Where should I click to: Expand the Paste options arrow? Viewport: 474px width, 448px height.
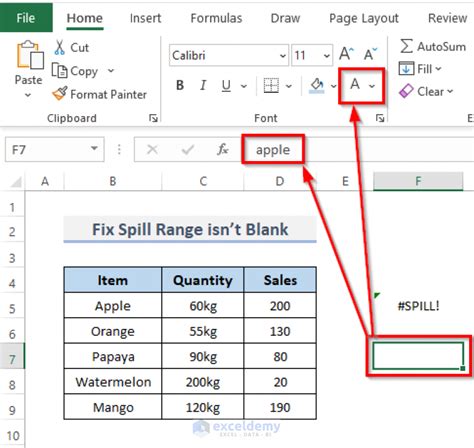pyautogui.click(x=28, y=95)
